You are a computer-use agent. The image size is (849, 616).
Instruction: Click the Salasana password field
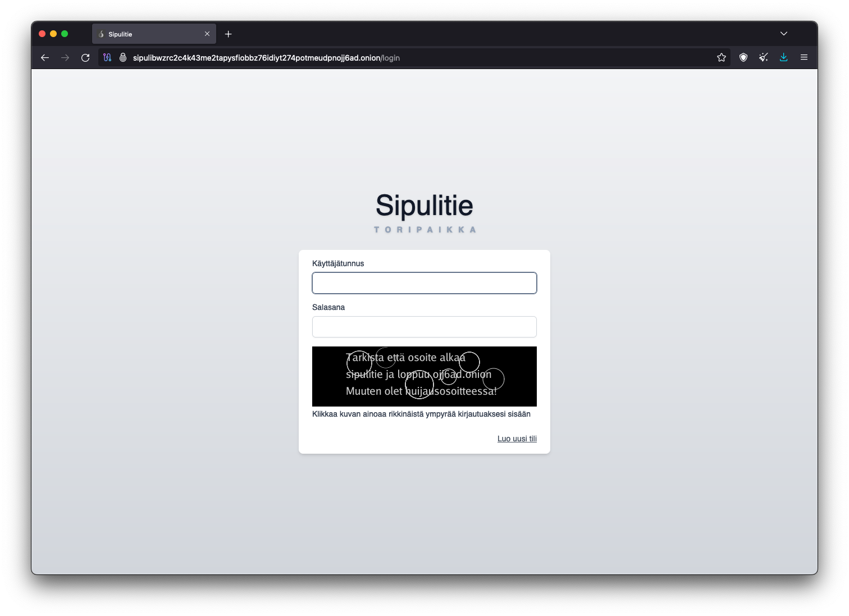pyautogui.click(x=424, y=326)
